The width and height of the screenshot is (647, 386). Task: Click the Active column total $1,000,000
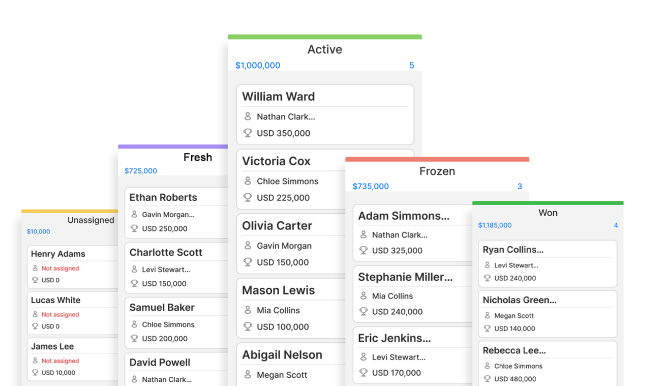[258, 65]
